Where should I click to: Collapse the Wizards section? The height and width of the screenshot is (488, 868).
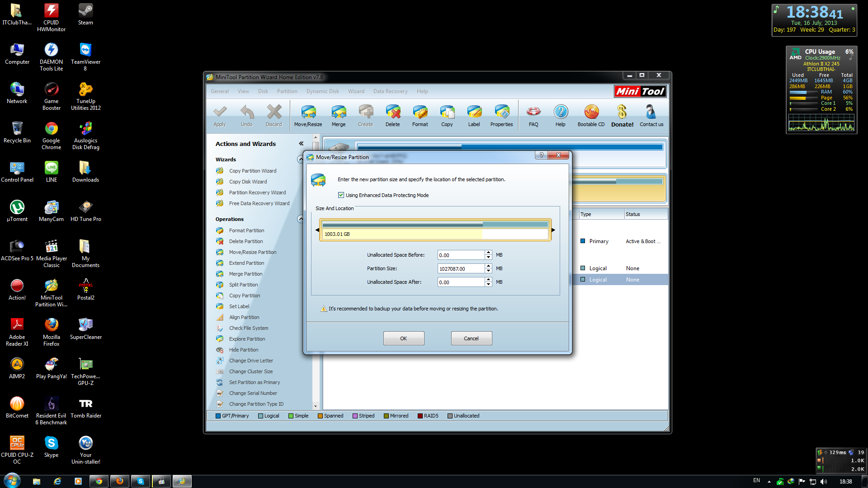(300, 159)
